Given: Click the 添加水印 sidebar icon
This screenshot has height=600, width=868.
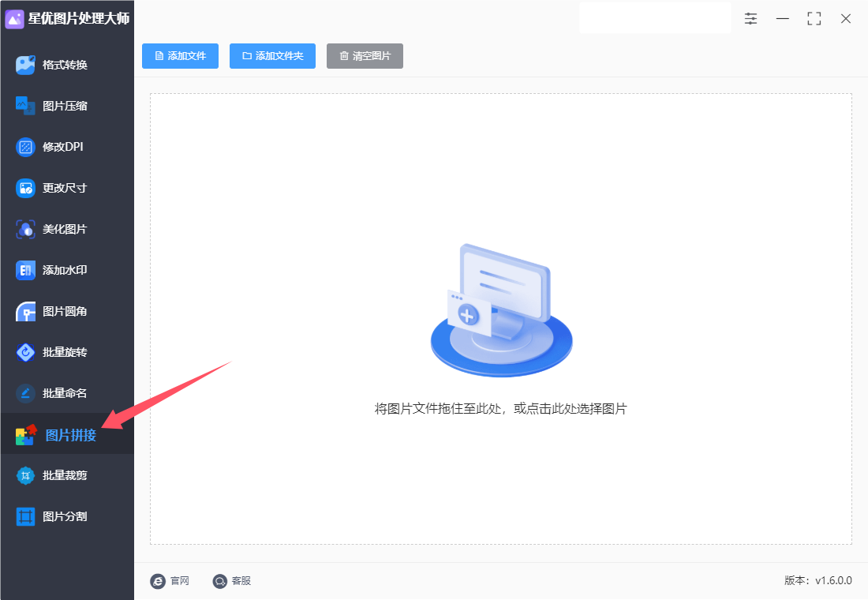Looking at the screenshot, I should click(25, 270).
